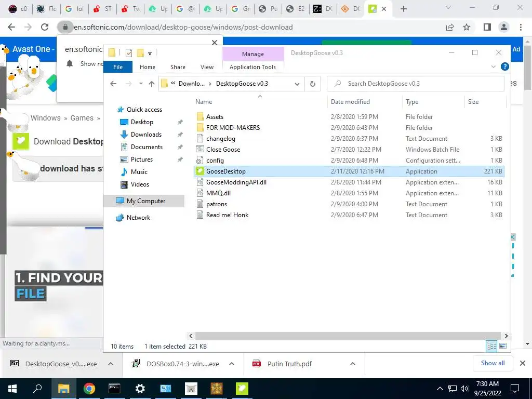
Task: Select the GooseDesktop application file
Action: [349, 171]
